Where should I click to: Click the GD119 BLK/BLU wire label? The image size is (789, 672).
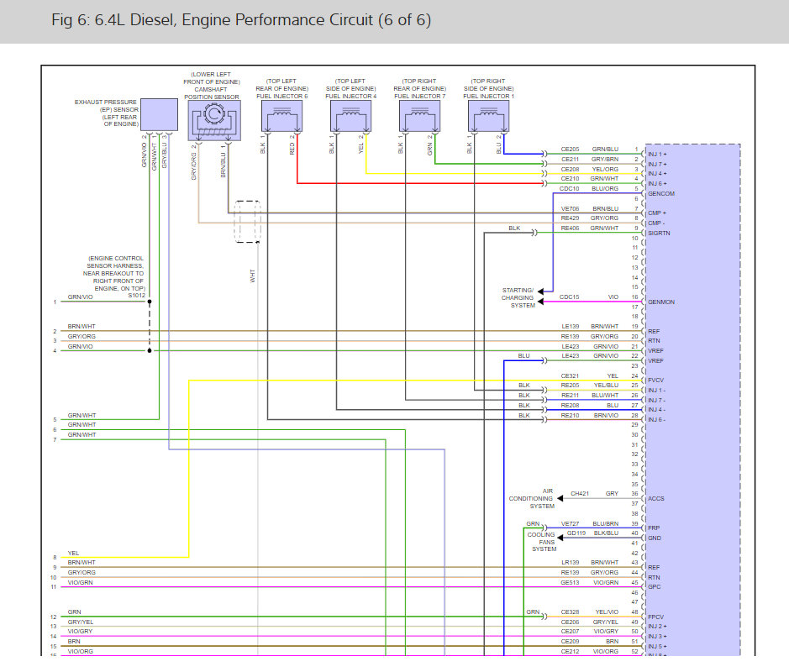tap(592, 533)
